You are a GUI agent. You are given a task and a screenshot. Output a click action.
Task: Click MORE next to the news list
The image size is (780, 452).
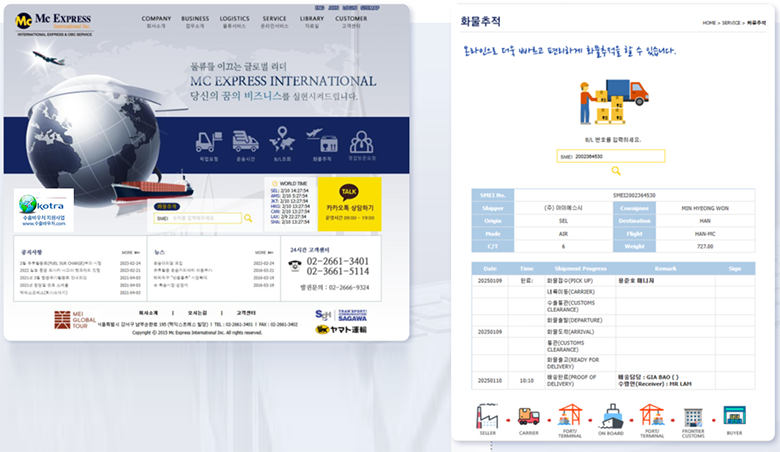[264, 253]
